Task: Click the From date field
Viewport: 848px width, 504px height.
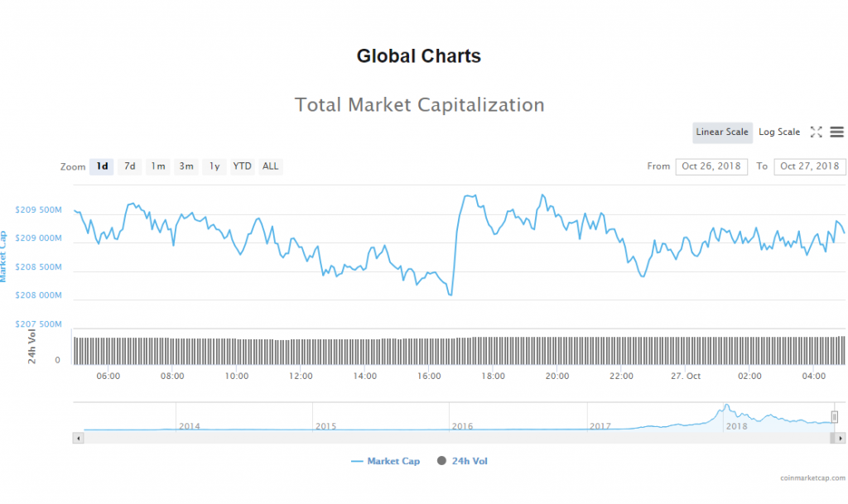Action: 711,166
